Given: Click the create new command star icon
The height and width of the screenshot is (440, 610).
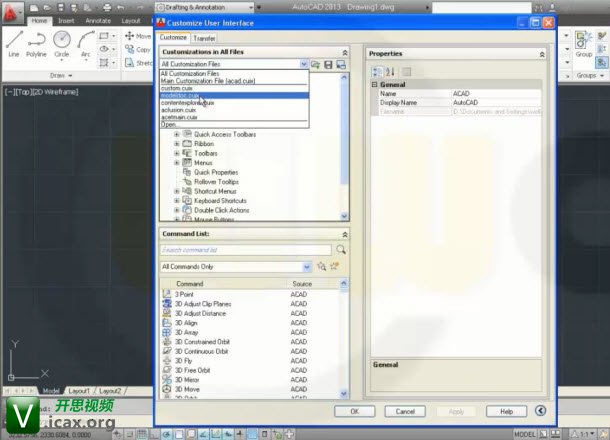Looking at the screenshot, I should 334,266.
